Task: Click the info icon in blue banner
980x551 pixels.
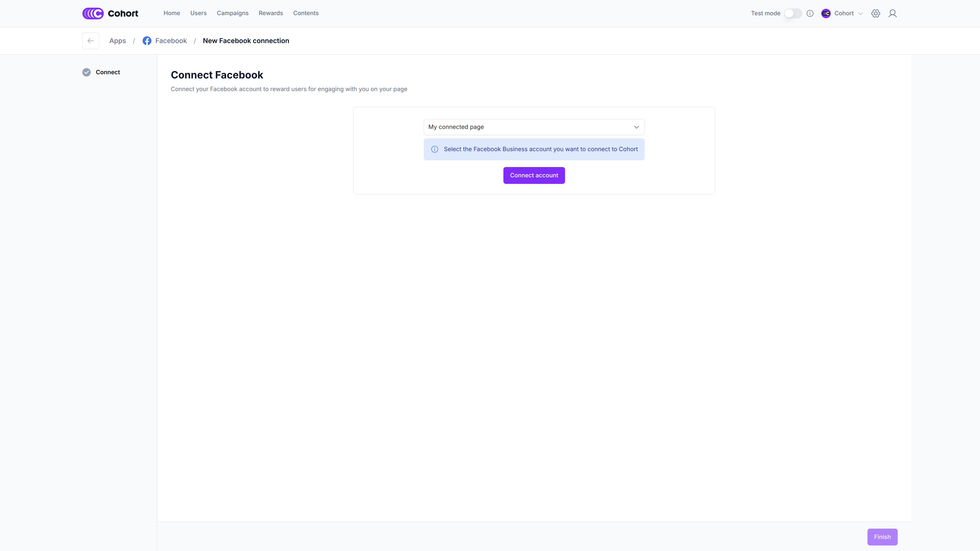Action: 434,149
